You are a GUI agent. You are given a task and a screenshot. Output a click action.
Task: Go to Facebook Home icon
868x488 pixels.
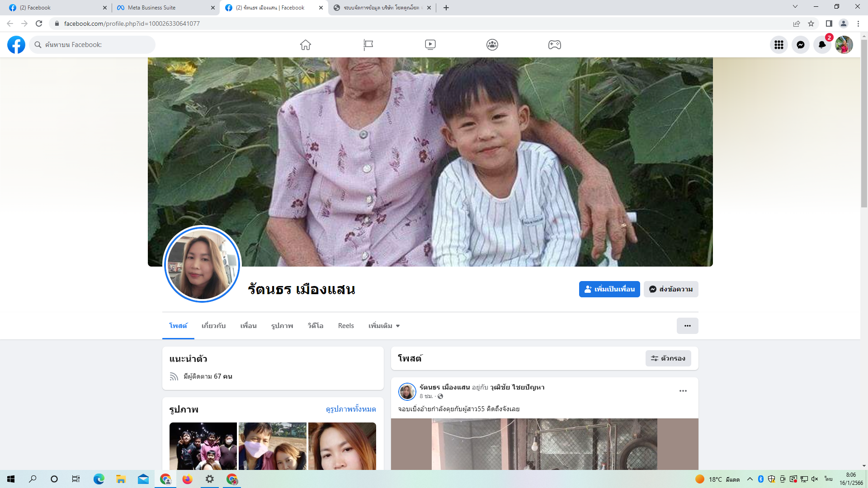(306, 45)
